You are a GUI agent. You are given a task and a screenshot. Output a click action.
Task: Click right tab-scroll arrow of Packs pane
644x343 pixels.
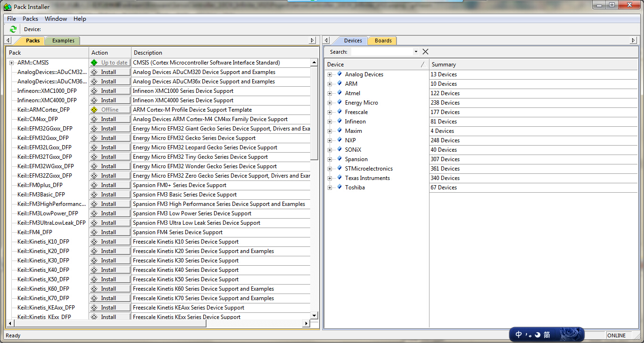point(312,41)
